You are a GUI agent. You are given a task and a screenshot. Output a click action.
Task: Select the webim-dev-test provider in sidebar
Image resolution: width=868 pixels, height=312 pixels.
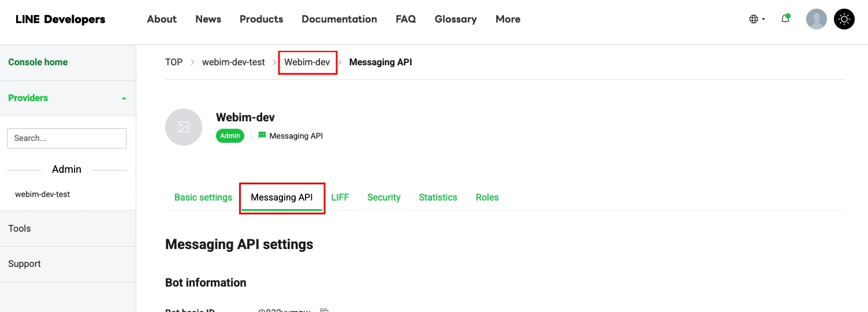(x=43, y=194)
